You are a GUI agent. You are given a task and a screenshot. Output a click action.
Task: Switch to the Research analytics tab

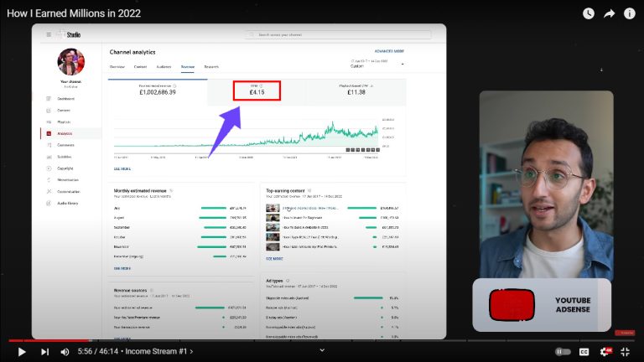(211, 66)
